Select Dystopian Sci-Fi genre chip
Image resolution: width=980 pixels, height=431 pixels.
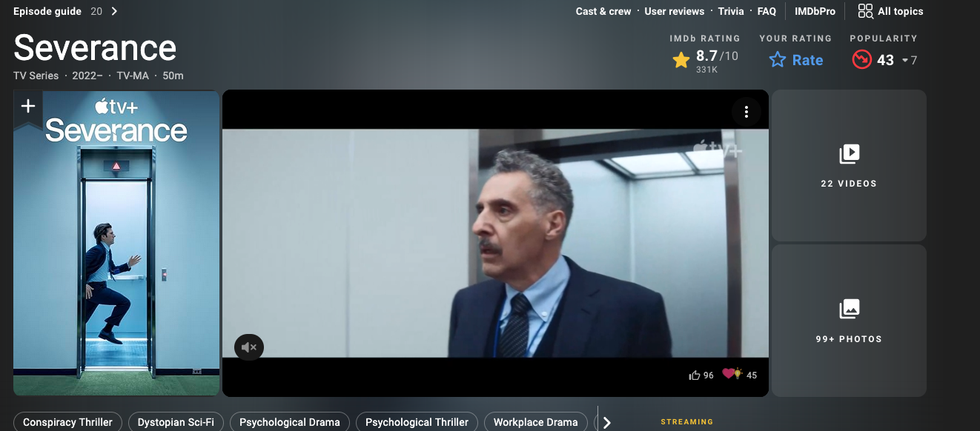[176, 422]
